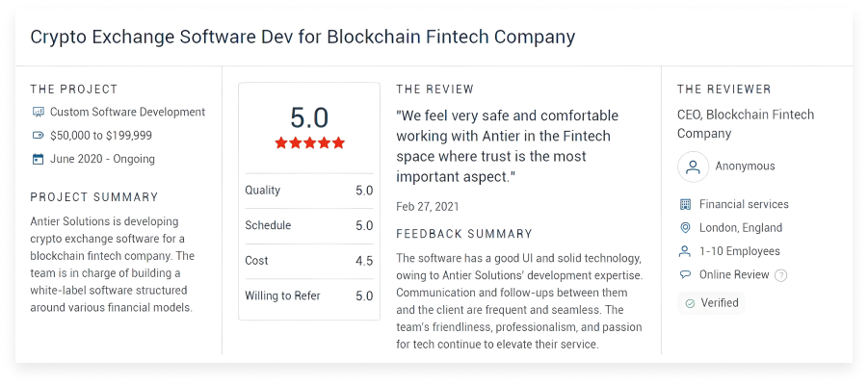Click the Online Review speech bubble icon
The image size is (868, 385).
[685, 275]
